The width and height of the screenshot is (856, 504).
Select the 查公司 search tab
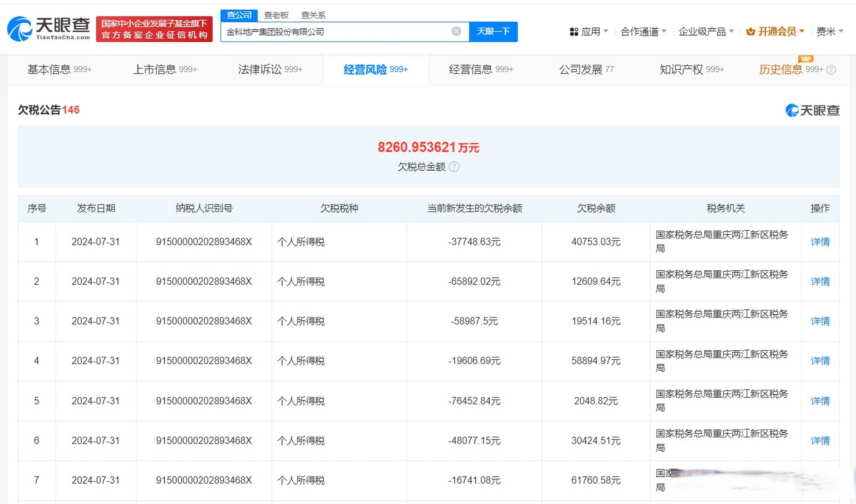click(239, 15)
